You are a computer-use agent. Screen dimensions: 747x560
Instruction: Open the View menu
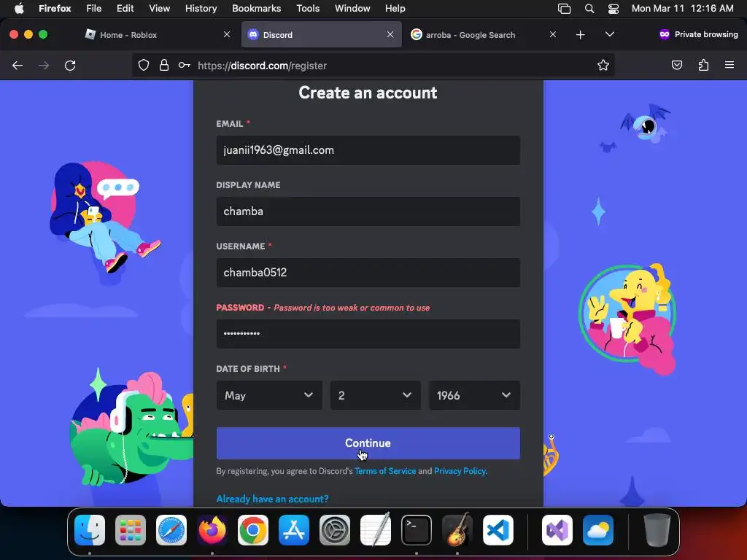159,8
